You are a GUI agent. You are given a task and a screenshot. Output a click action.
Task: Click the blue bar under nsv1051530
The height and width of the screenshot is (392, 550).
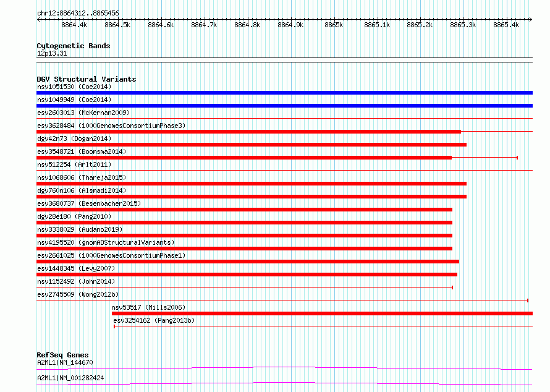pos(284,93)
